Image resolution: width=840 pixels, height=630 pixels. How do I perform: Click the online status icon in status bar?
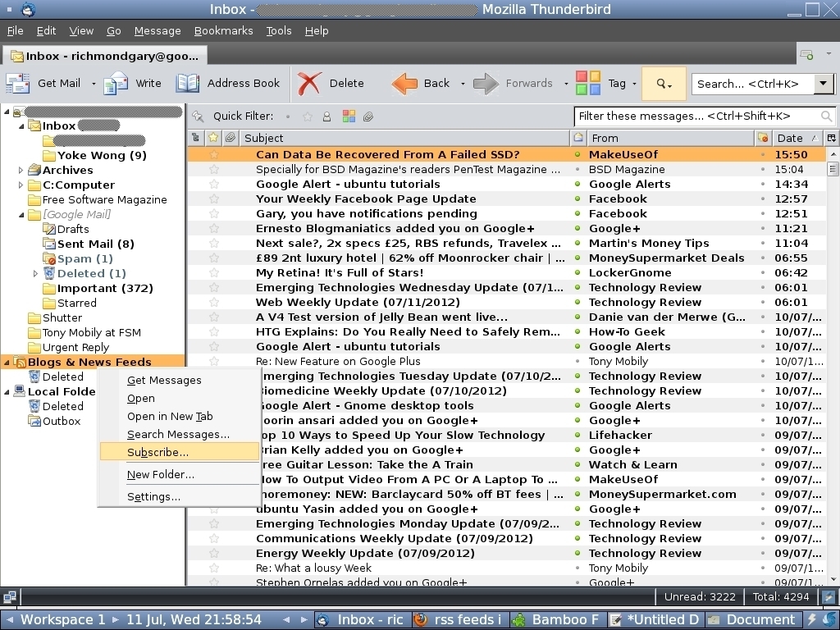coord(10,597)
